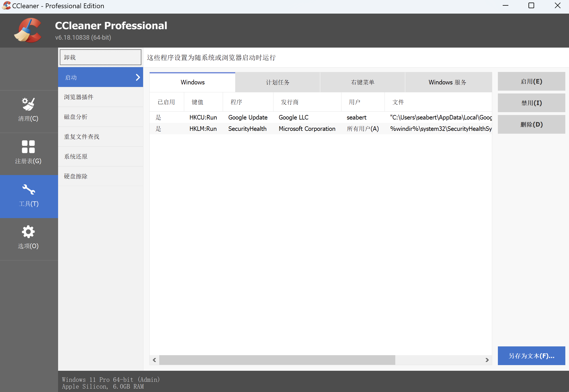This screenshot has height=392, width=569.
Task: Open the 注册表(G) registry grid icon
Action: pyautogui.click(x=28, y=147)
